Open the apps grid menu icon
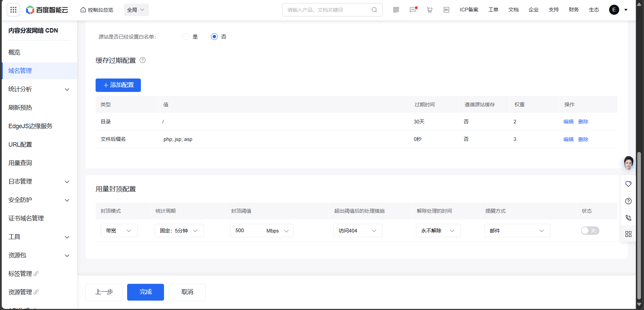 click(x=13, y=10)
